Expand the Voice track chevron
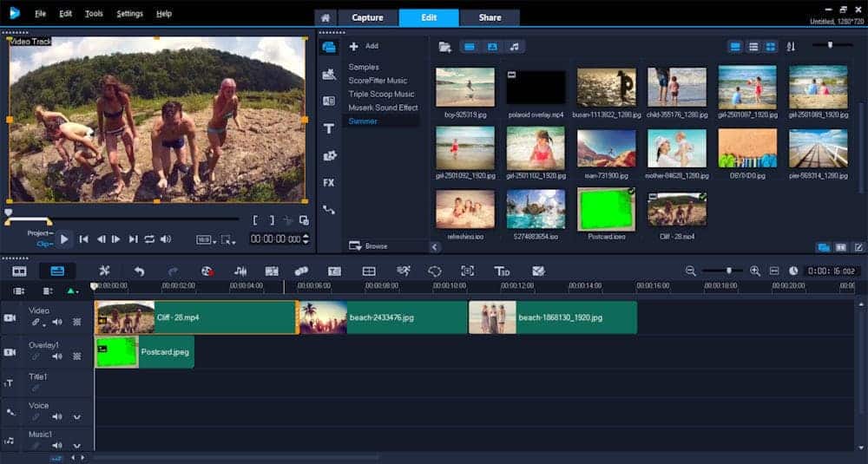 click(x=76, y=417)
